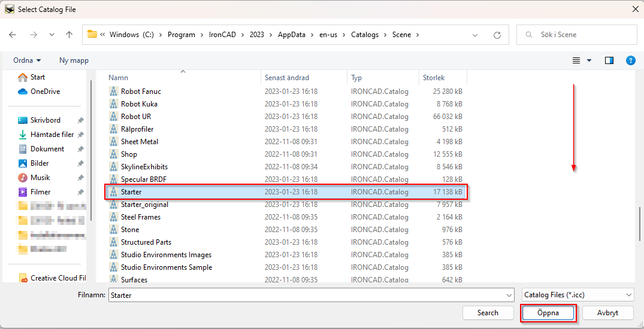Open the Ordna menu

click(x=27, y=60)
